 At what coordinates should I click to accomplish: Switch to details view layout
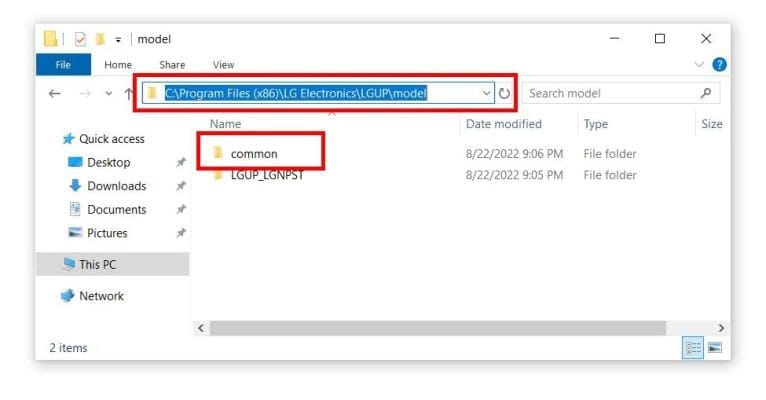click(693, 348)
